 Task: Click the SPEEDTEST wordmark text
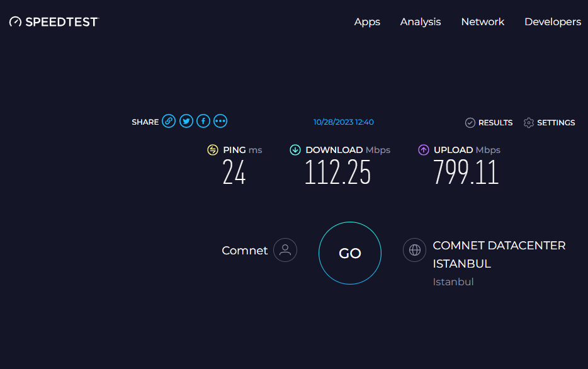[x=62, y=22]
